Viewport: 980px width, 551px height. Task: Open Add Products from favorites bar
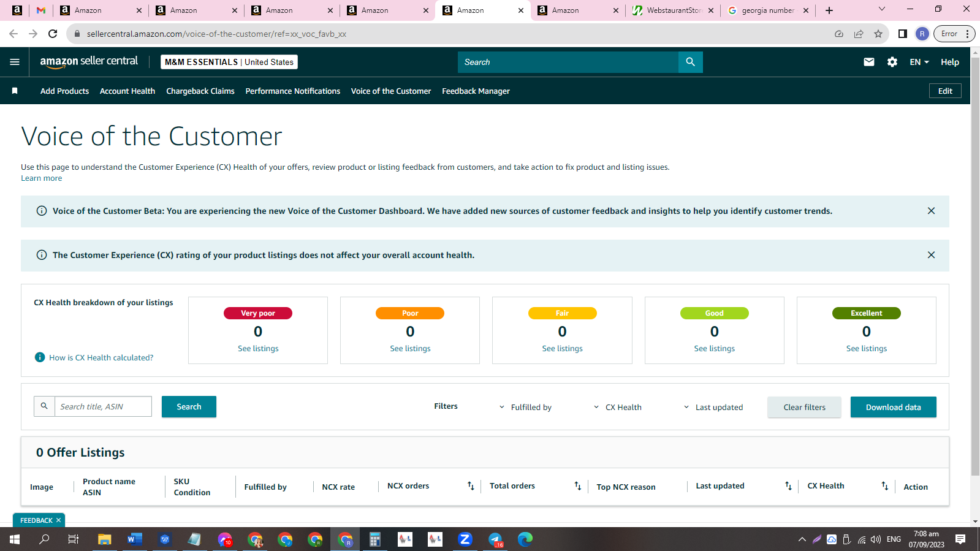tap(64, 91)
